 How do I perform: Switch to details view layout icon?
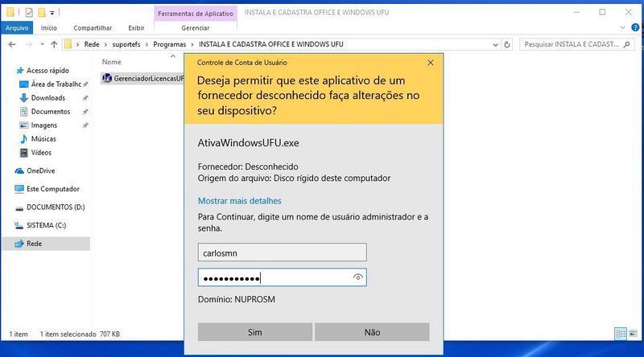click(x=621, y=334)
